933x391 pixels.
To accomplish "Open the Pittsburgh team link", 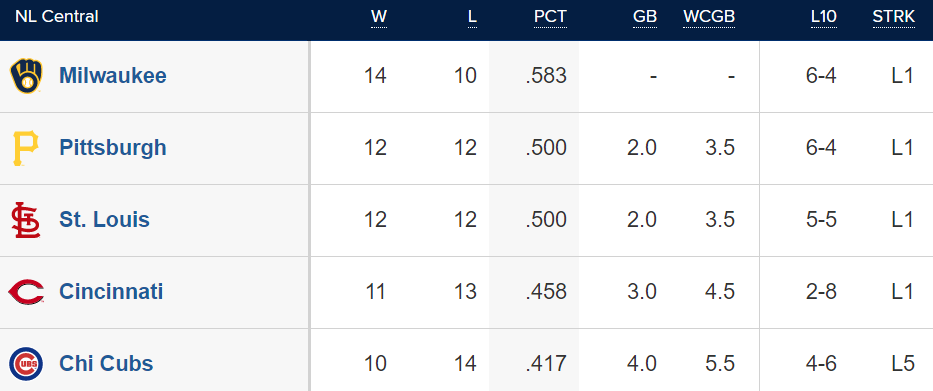I will (112, 148).
